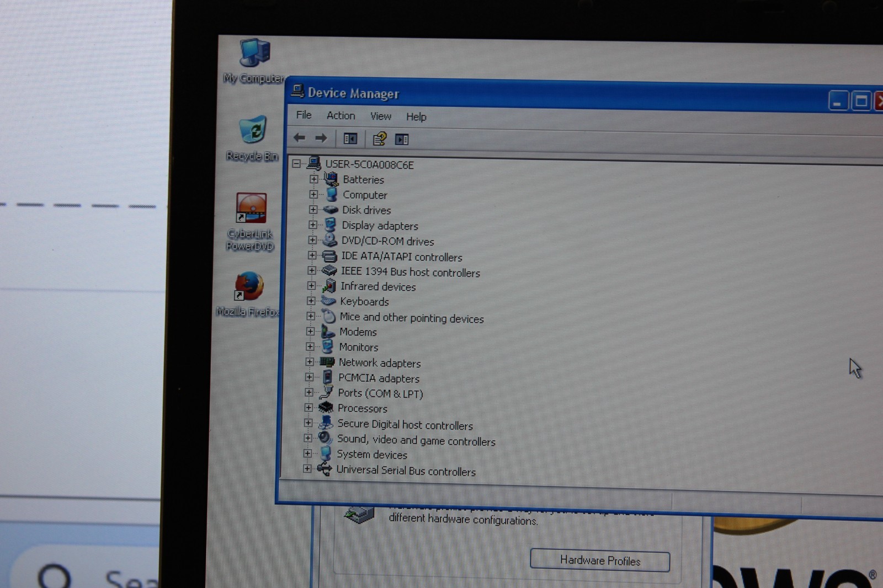883x588 pixels.
Task: Select the Network adapters icon
Action: [327, 362]
